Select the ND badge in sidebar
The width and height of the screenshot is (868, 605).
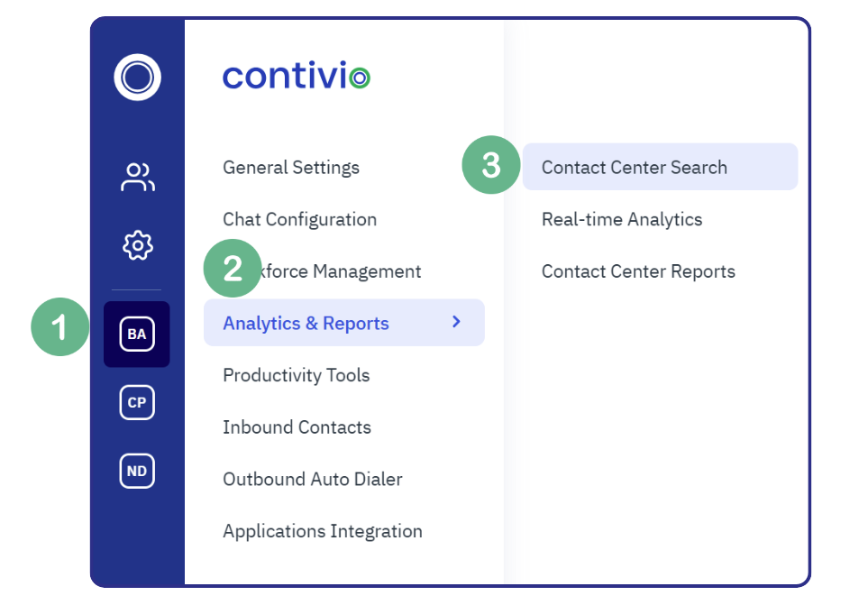click(x=137, y=471)
